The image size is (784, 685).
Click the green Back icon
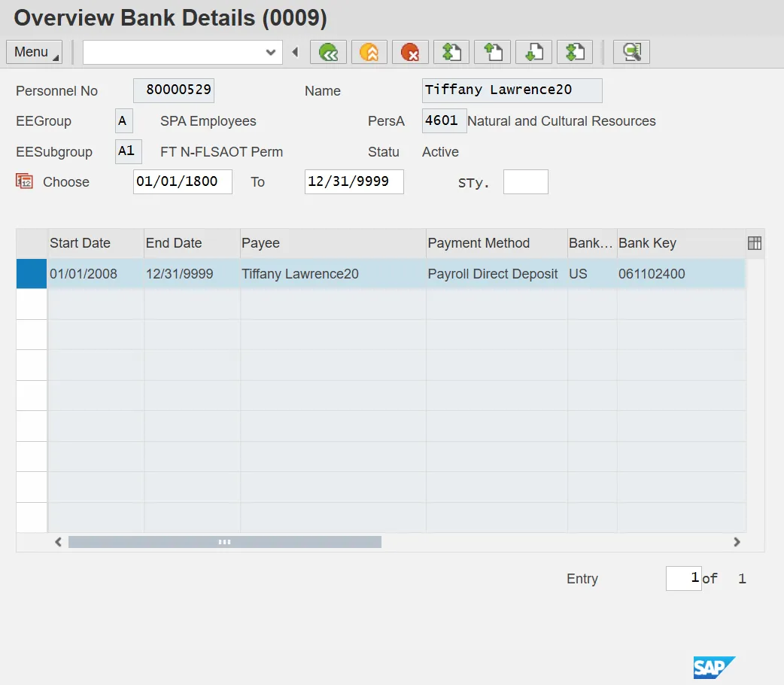pyautogui.click(x=328, y=52)
